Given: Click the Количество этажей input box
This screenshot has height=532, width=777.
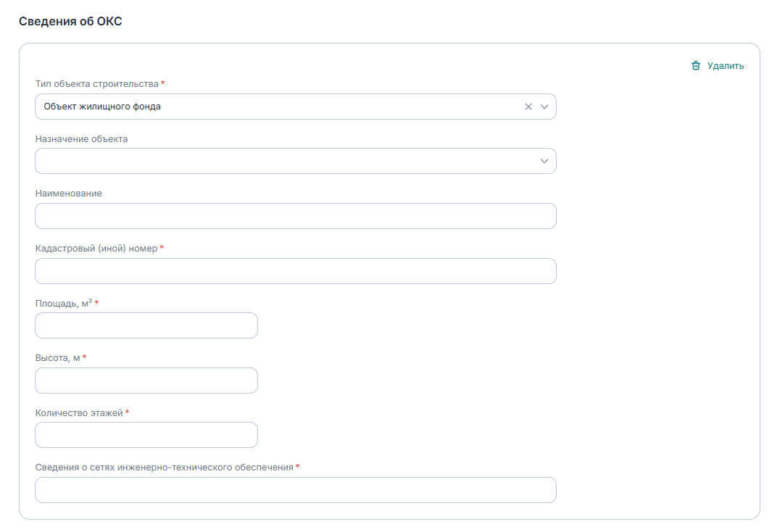Looking at the screenshot, I should click(146, 435).
